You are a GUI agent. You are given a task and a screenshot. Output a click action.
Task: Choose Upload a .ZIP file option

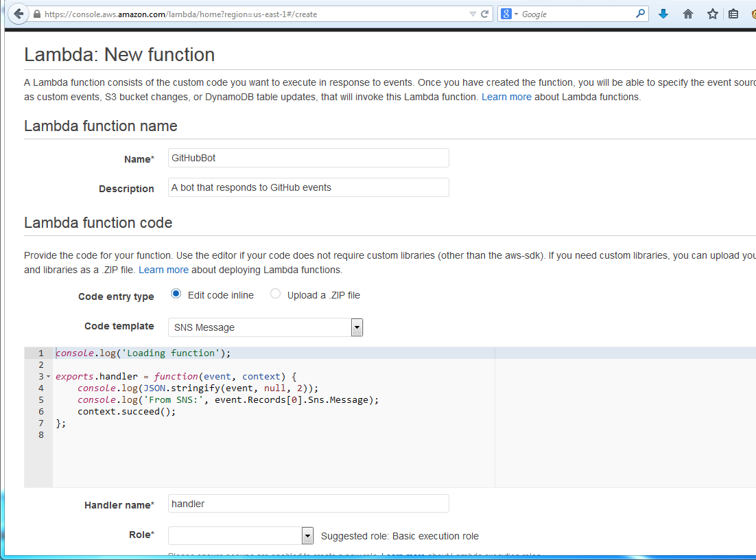(x=275, y=294)
